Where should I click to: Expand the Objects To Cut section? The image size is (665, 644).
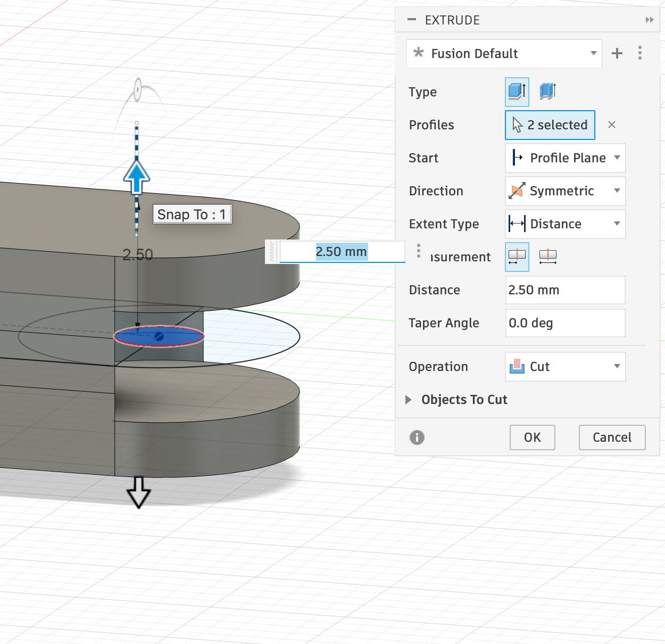408,400
